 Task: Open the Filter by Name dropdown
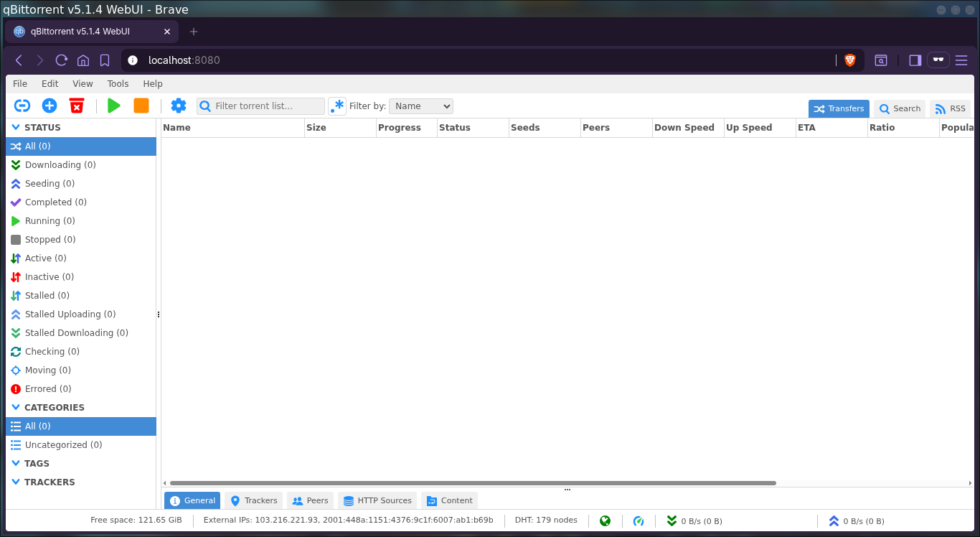tap(421, 106)
